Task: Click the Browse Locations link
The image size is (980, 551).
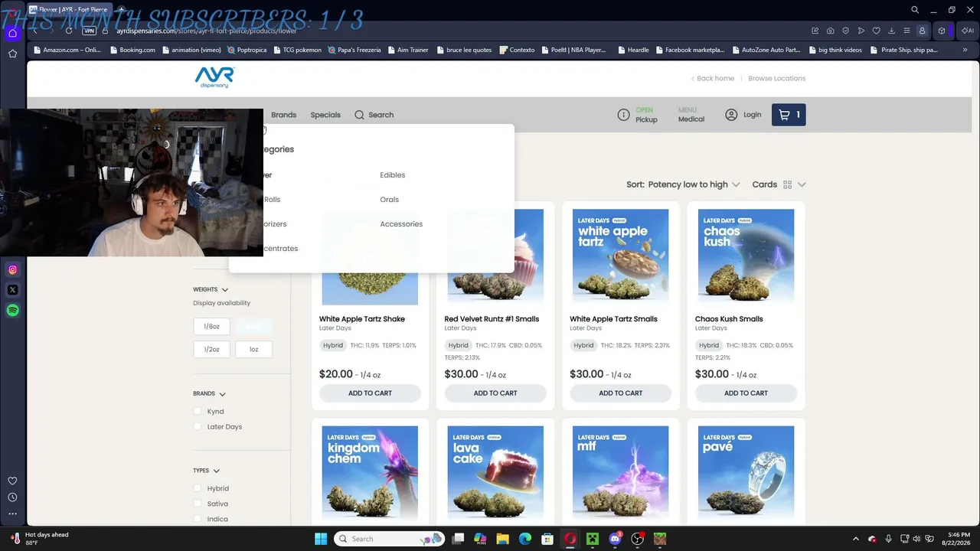Action: point(776,78)
